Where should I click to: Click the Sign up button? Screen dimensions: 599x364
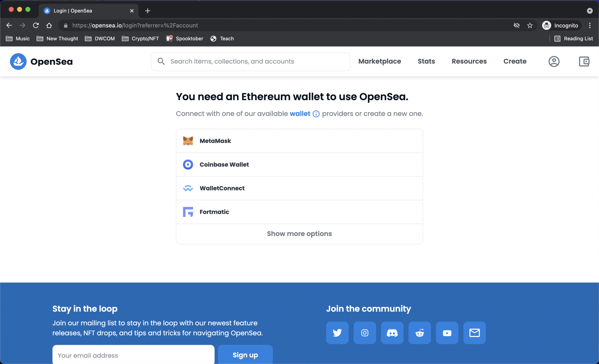click(x=245, y=355)
